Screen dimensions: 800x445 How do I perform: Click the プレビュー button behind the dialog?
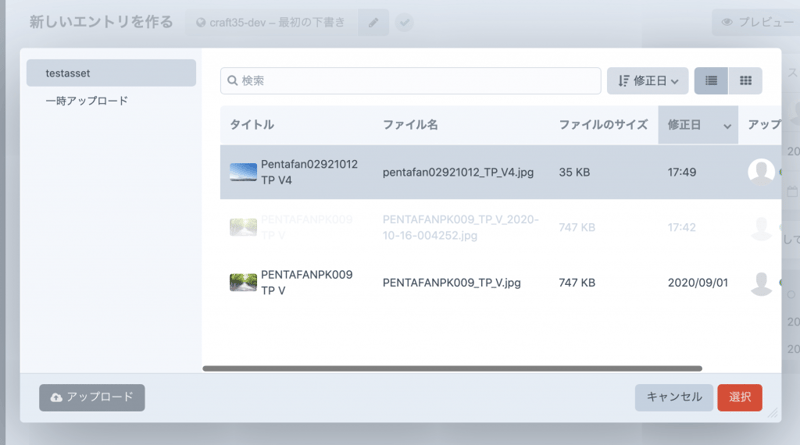[757, 22]
